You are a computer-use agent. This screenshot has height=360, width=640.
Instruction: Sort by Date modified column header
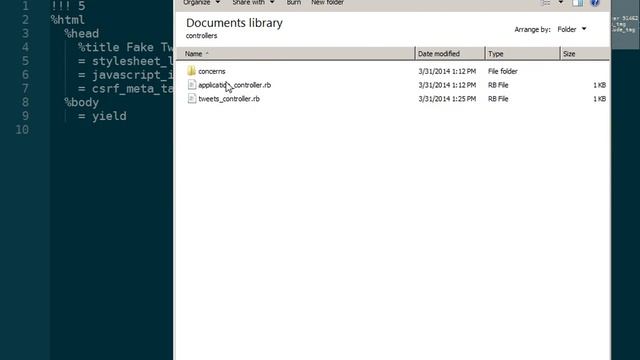pos(450,53)
